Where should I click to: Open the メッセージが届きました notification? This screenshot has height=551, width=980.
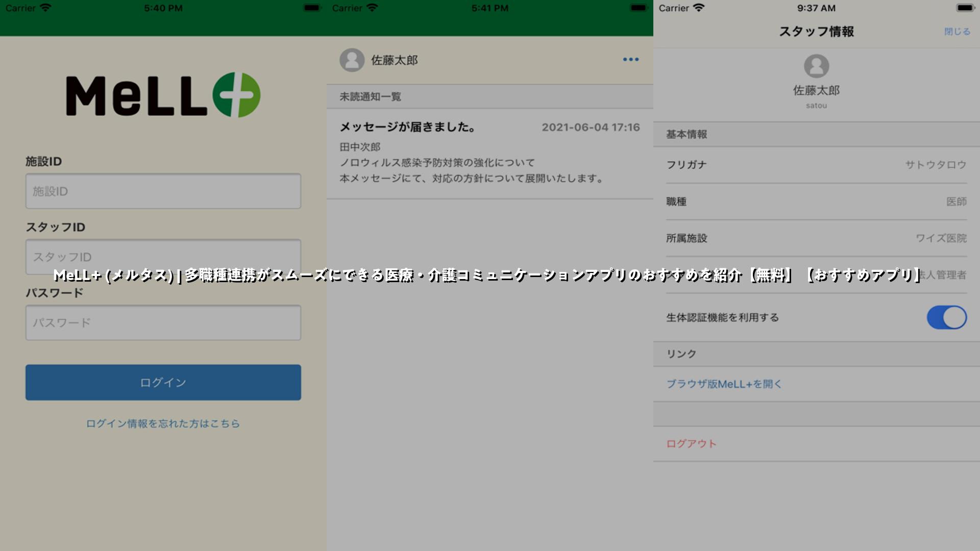490,153
